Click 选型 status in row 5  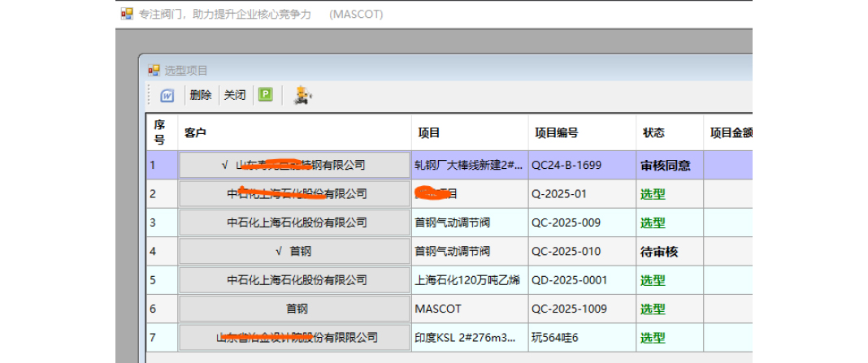click(x=670, y=280)
